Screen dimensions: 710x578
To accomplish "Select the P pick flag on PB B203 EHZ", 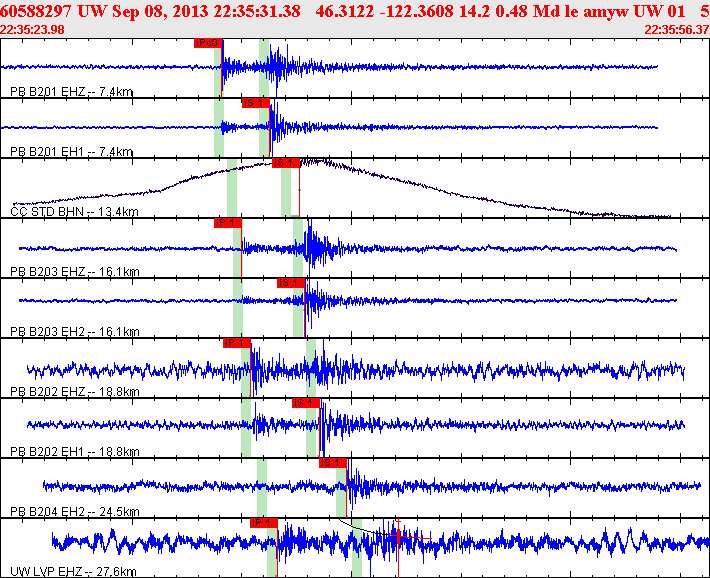I will (x=227, y=223).
